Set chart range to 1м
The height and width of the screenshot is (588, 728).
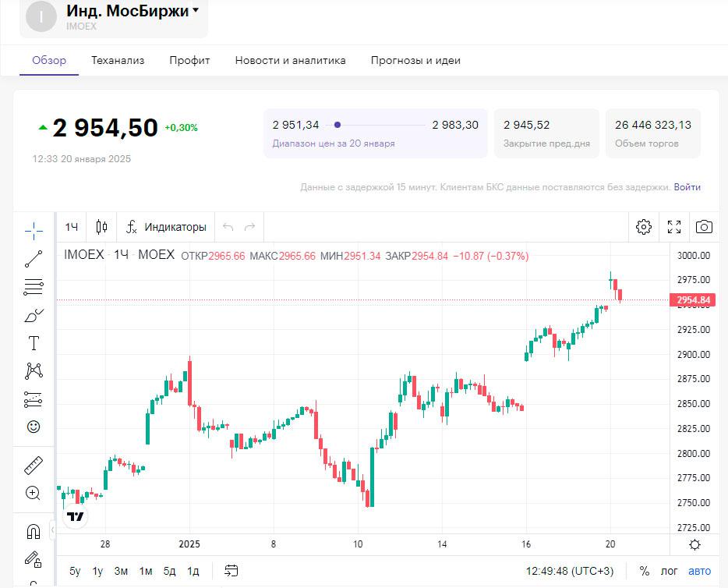146,571
